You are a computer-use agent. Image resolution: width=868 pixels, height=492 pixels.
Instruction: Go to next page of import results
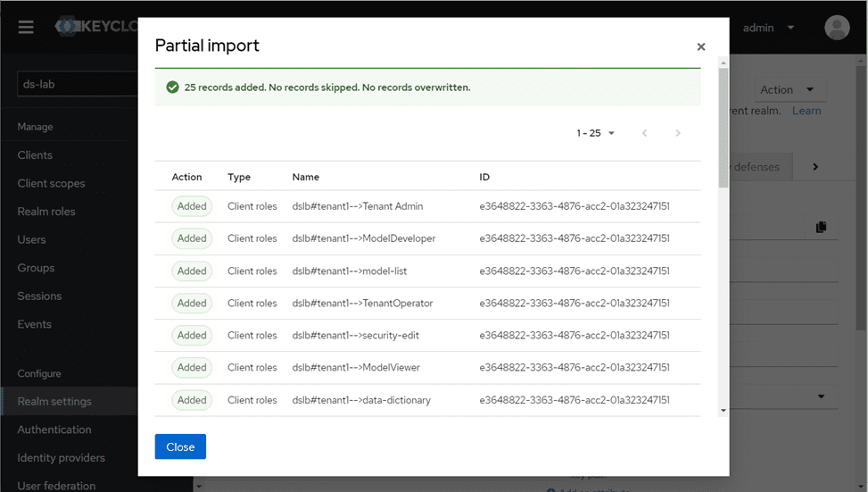(678, 133)
